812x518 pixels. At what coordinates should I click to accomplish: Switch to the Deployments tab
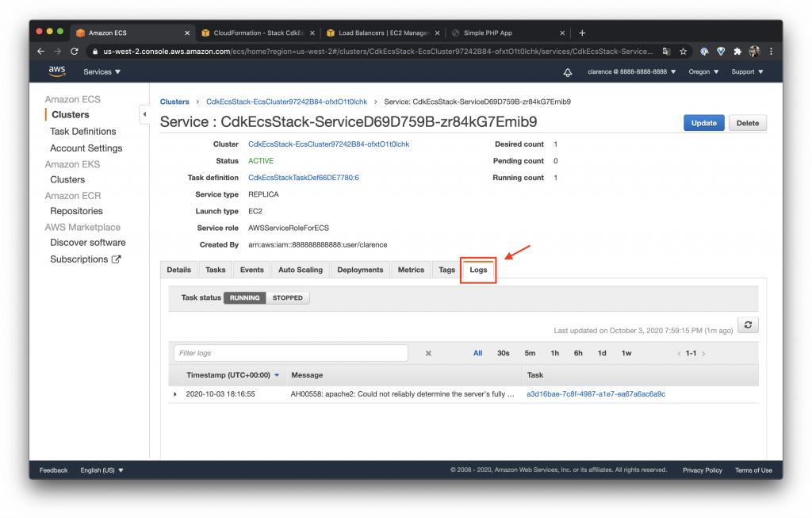point(360,270)
